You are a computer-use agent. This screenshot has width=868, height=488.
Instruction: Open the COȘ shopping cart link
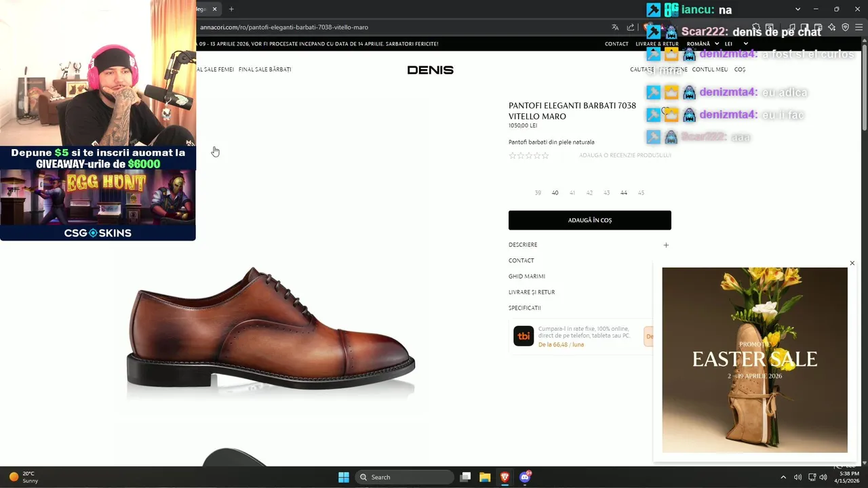coord(740,69)
